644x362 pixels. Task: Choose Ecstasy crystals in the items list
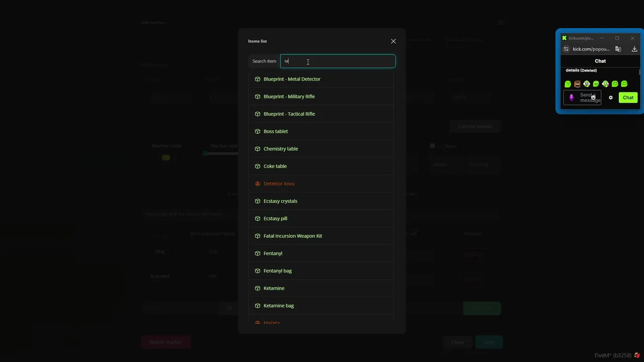(x=321, y=201)
